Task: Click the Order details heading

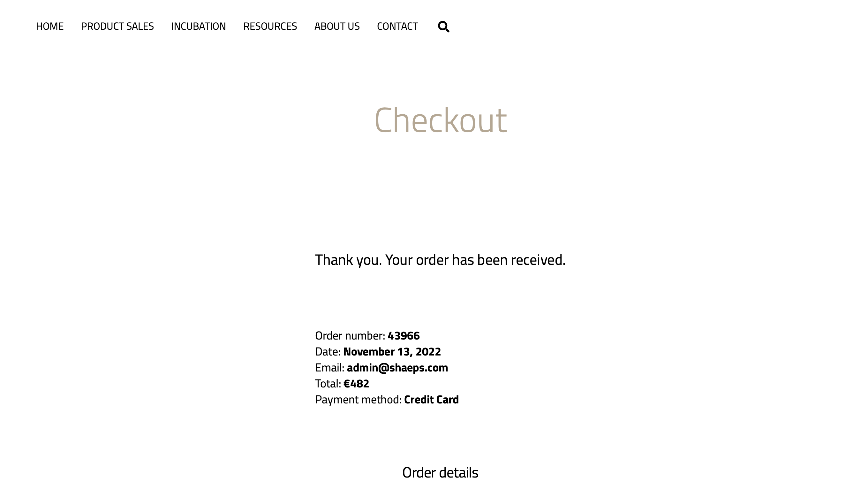Action: click(440, 473)
